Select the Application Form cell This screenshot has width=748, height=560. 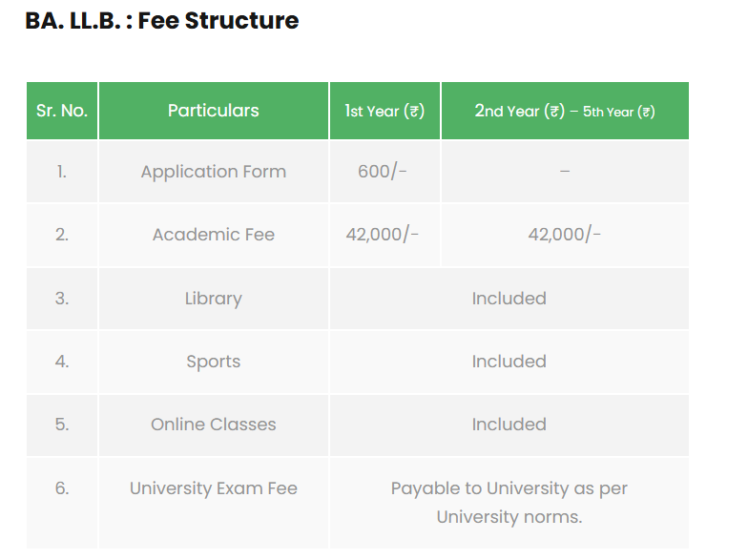(x=214, y=172)
